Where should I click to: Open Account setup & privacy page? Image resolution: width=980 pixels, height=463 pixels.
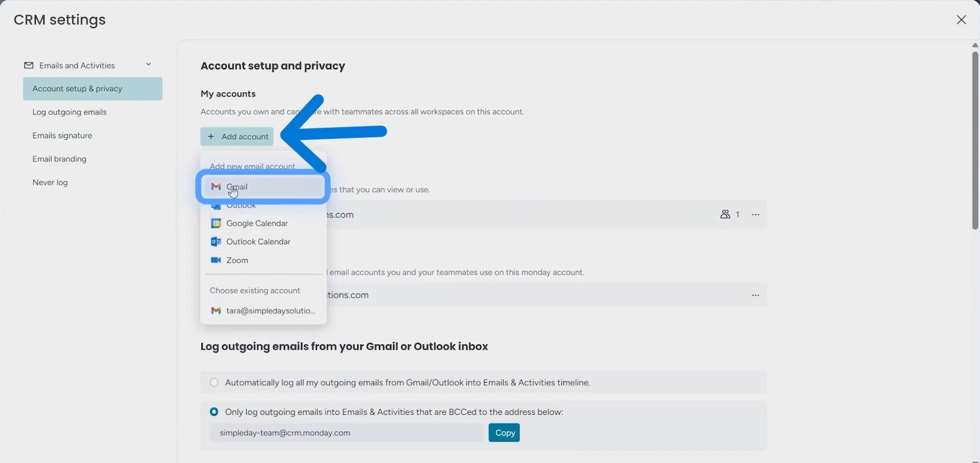click(x=93, y=88)
